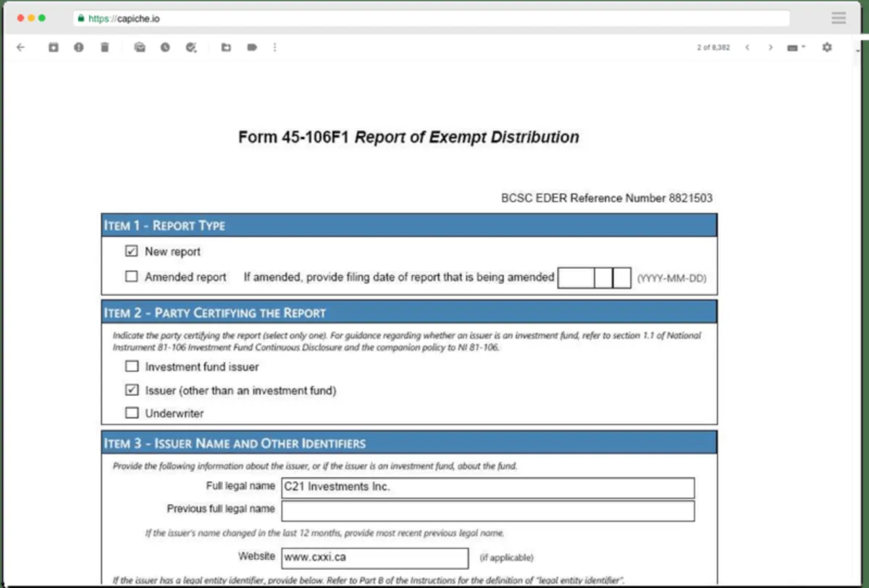869x588 pixels.
Task: Archive this message with the archive icon
Action: click(x=53, y=47)
